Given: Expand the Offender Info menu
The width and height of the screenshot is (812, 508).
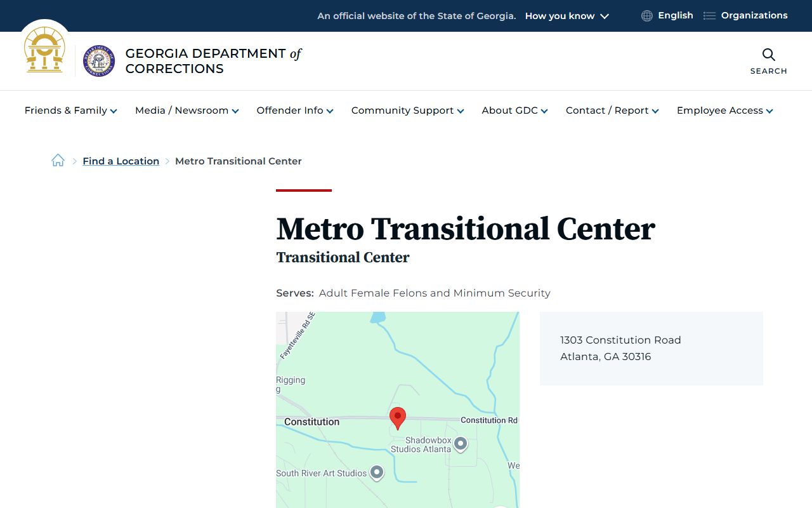Looking at the screenshot, I should (295, 110).
